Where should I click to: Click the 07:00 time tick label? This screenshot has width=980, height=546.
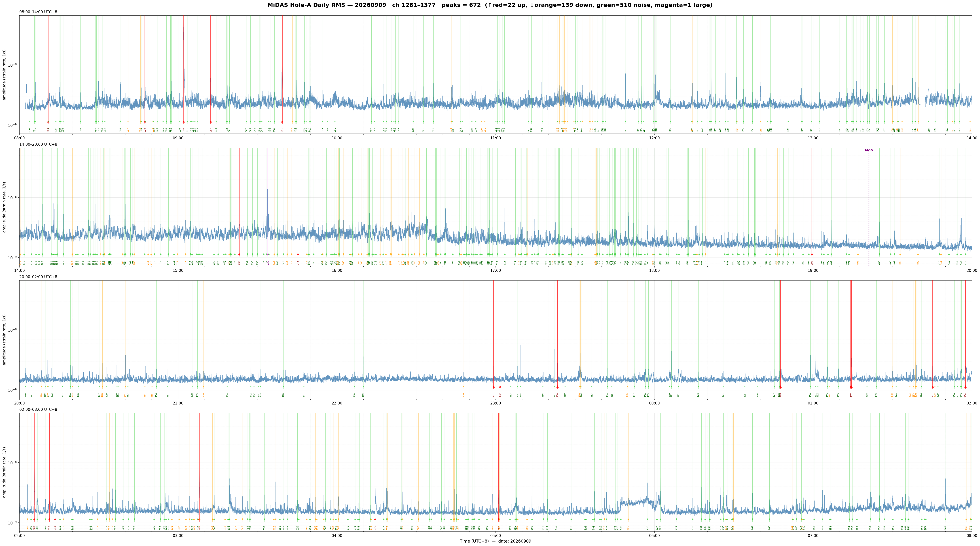tap(813, 536)
